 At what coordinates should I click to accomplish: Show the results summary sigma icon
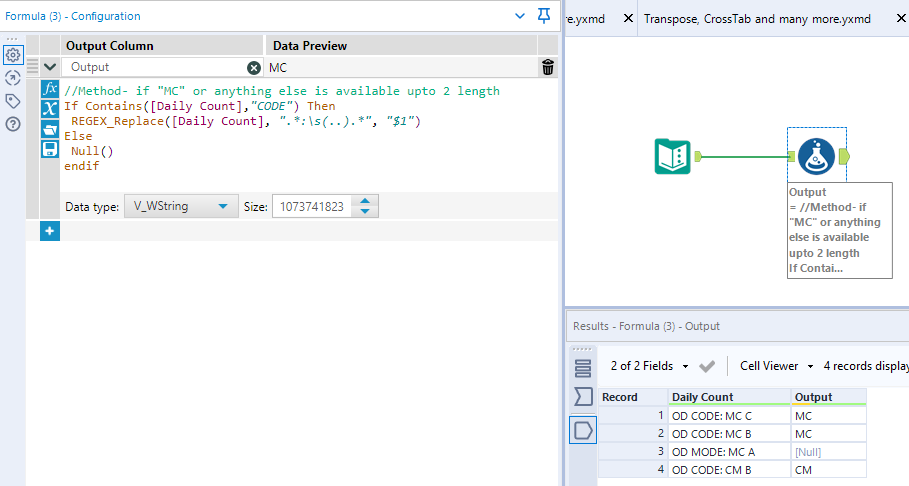tap(583, 397)
